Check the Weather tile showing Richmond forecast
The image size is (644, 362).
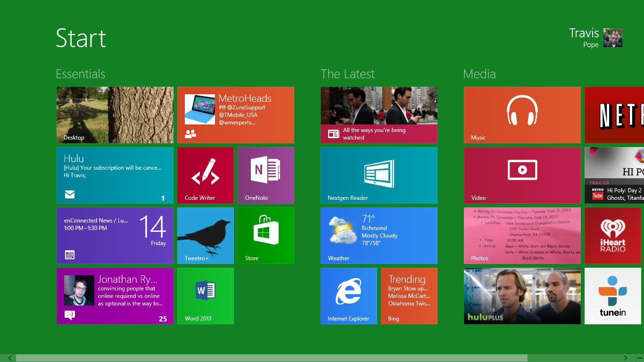pyautogui.click(x=379, y=235)
